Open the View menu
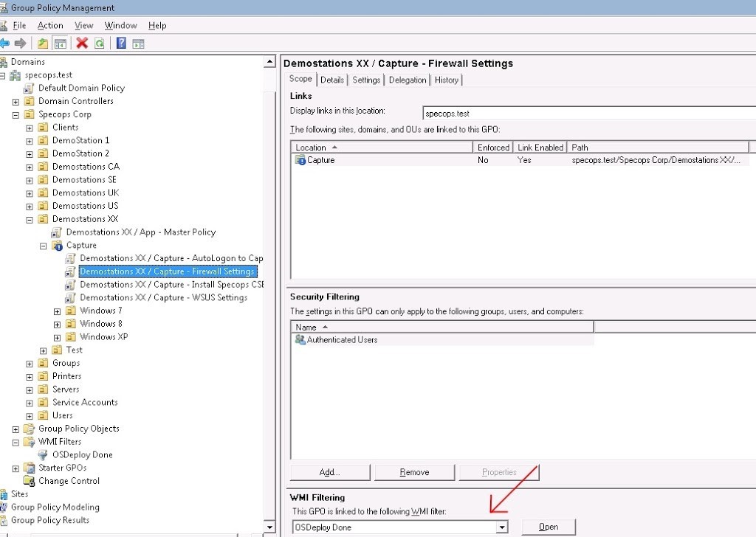 84,26
